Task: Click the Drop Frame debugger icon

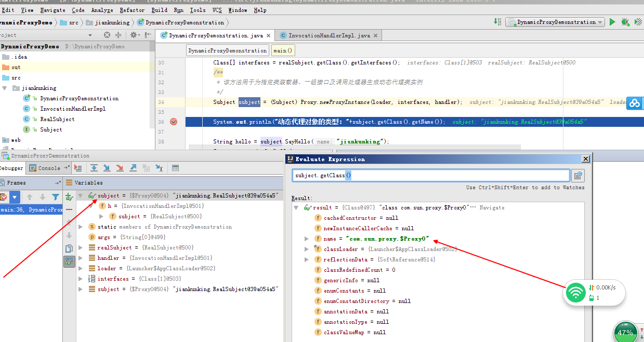Action: click(146, 168)
